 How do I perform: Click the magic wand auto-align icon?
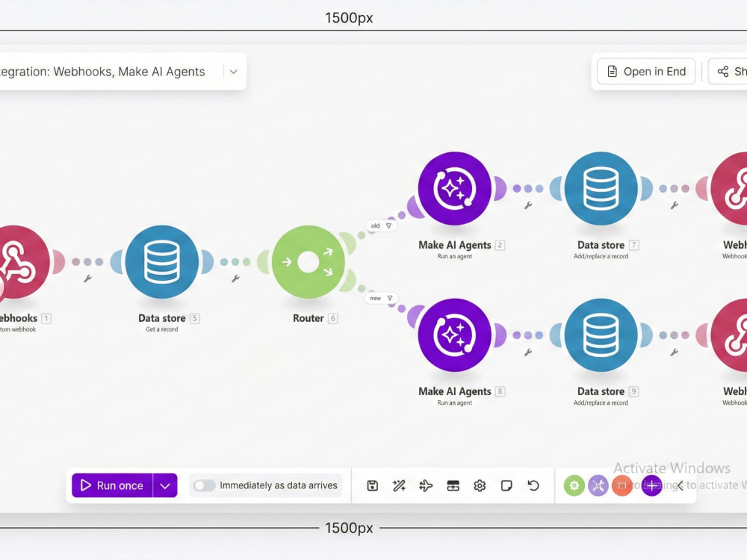pos(399,485)
